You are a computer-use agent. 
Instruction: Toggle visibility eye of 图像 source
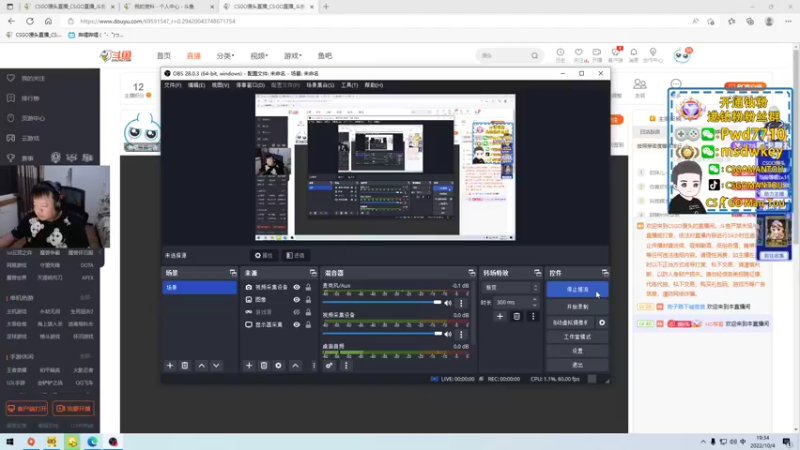(x=296, y=299)
